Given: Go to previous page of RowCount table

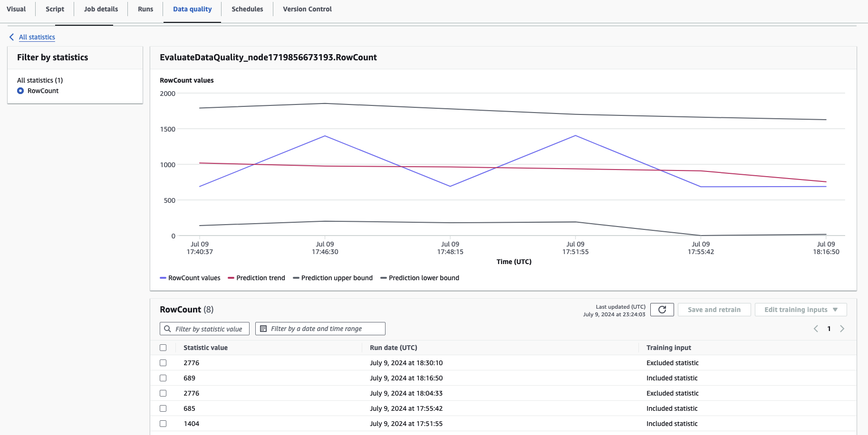Looking at the screenshot, I should pos(816,329).
